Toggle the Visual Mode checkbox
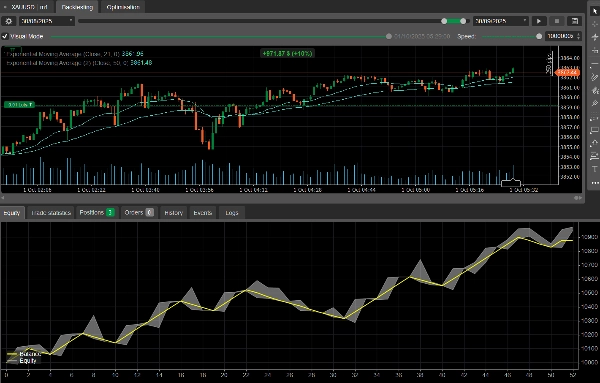This screenshot has height=383, width=600. (x=5, y=36)
